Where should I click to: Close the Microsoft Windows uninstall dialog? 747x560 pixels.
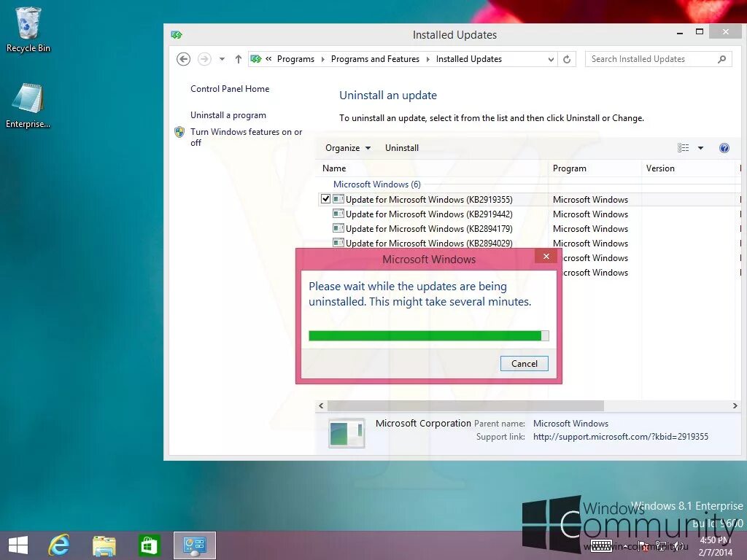pos(546,256)
